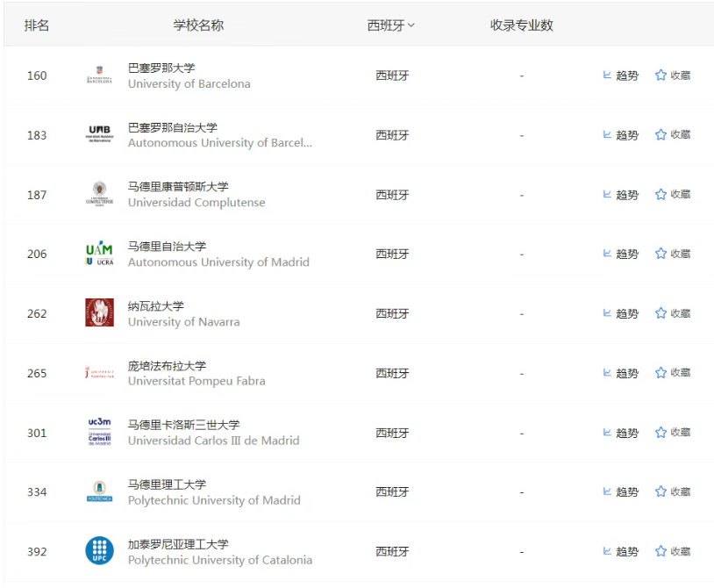714x588 pixels.
Task: Favorite Polytechnic University of Madrid with star
Action: [x=673, y=491]
